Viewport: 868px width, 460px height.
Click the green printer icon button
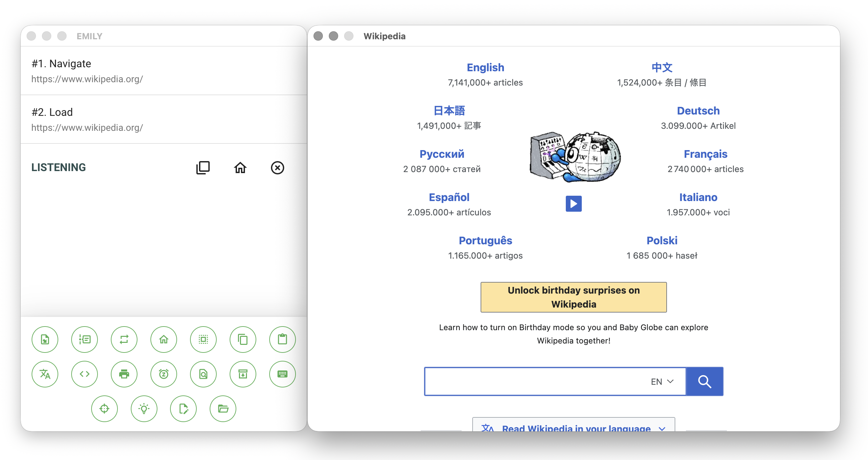pyautogui.click(x=124, y=374)
